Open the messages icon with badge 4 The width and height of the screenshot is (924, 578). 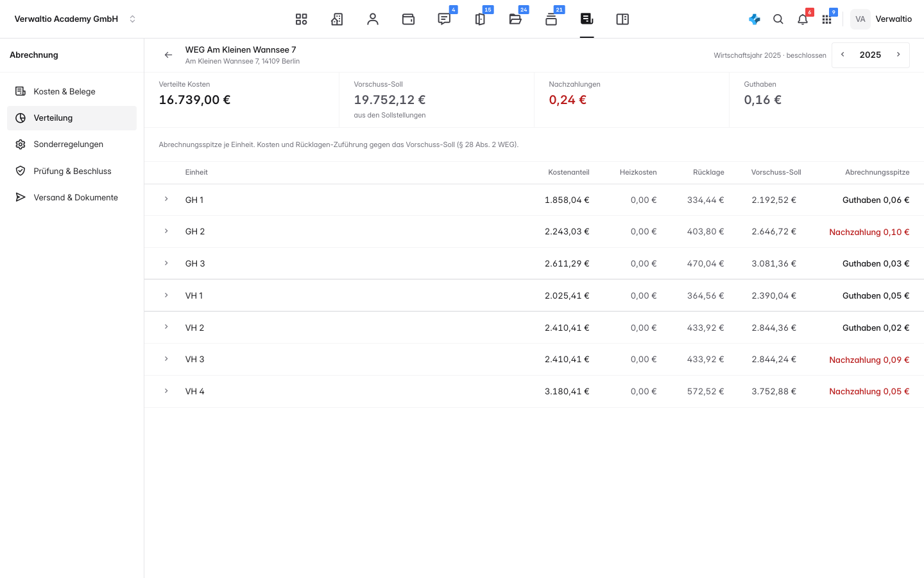pyautogui.click(x=444, y=19)
